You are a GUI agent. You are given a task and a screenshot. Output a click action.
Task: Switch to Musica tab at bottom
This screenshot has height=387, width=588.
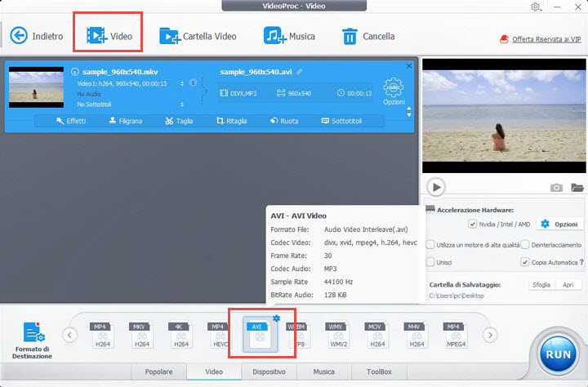pyautogui.click(x=323, y=371)
